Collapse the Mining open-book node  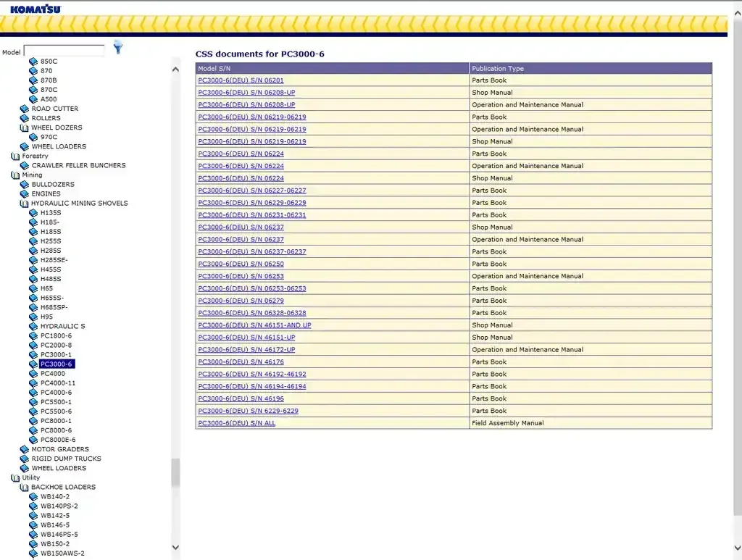pyautogui.click(x=15, y=175)
